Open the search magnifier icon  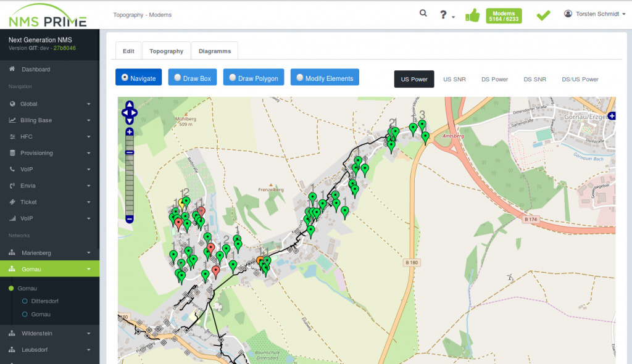[x=423, y=14]
